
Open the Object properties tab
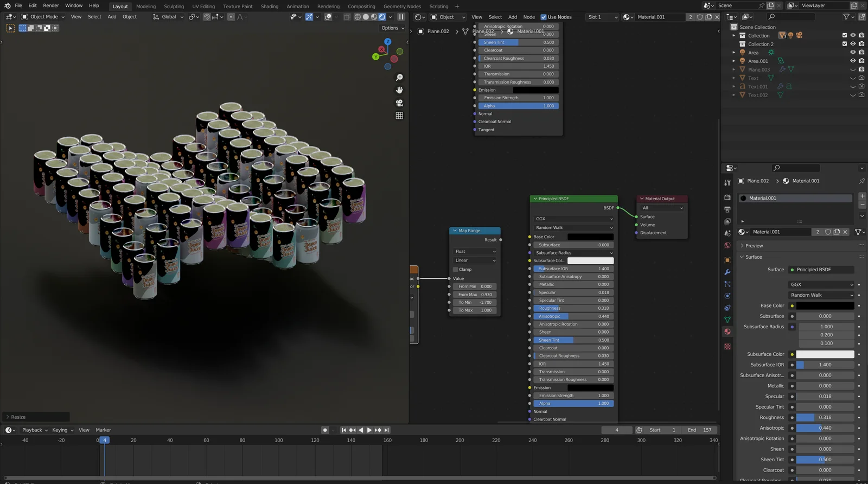727,260
